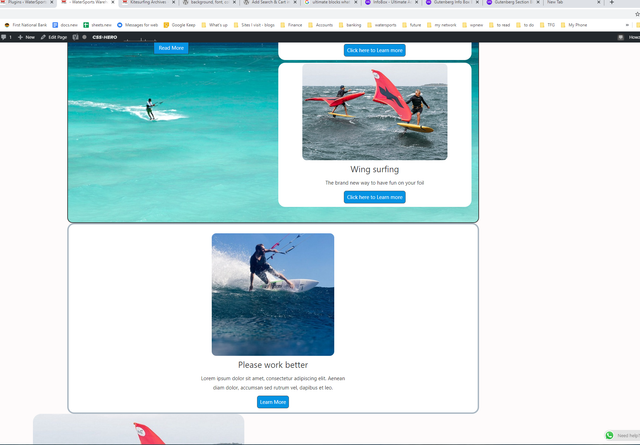
Task: Click the icon left of CSS Hero
Action: point(76,37)
